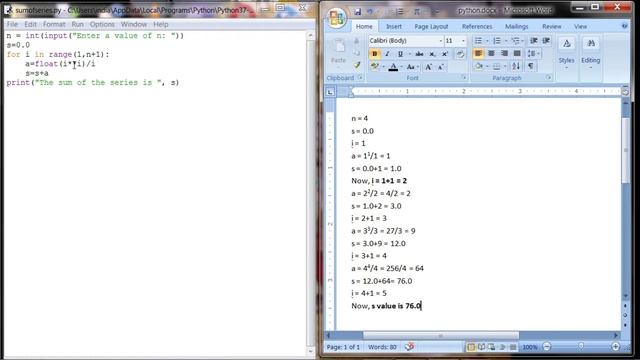Align text right in Word
This screenshot has width=640, height=360.
[504, 53]
